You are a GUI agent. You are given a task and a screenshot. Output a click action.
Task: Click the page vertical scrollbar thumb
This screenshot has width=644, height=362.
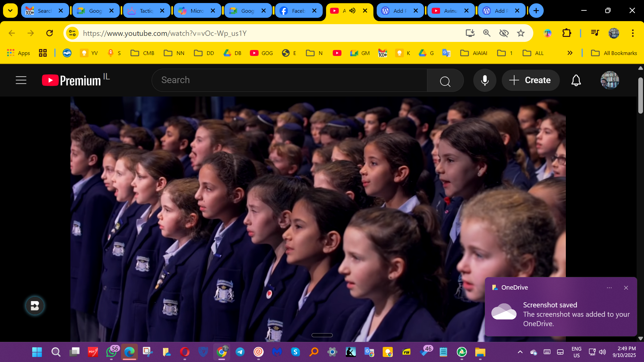pyautogui.click(x=640, y=96)
